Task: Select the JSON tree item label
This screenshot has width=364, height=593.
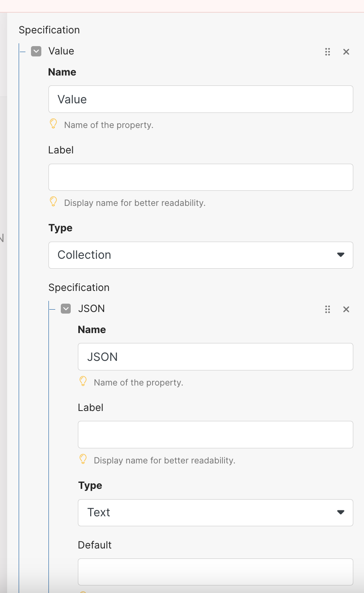Action: (91, 309)
